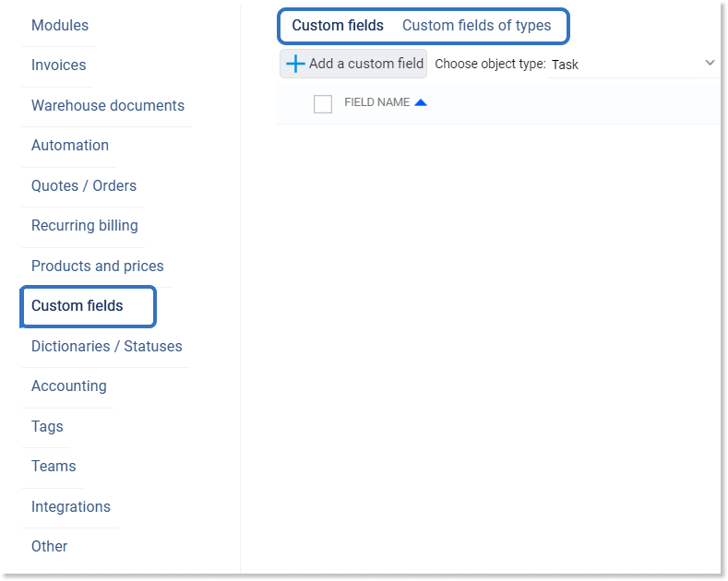Navigate to Tags settings
Viewport: 728px width, 581px height.
[47, 427]
